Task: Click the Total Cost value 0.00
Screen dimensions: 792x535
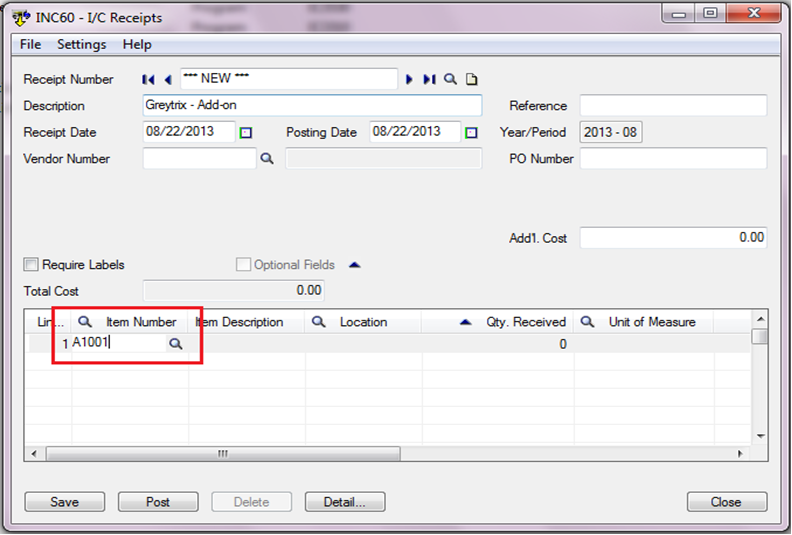Action: pos(233,290)
